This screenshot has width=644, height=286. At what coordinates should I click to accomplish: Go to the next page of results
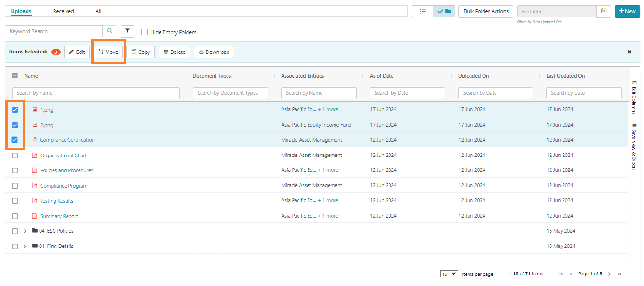click(609, 274)
